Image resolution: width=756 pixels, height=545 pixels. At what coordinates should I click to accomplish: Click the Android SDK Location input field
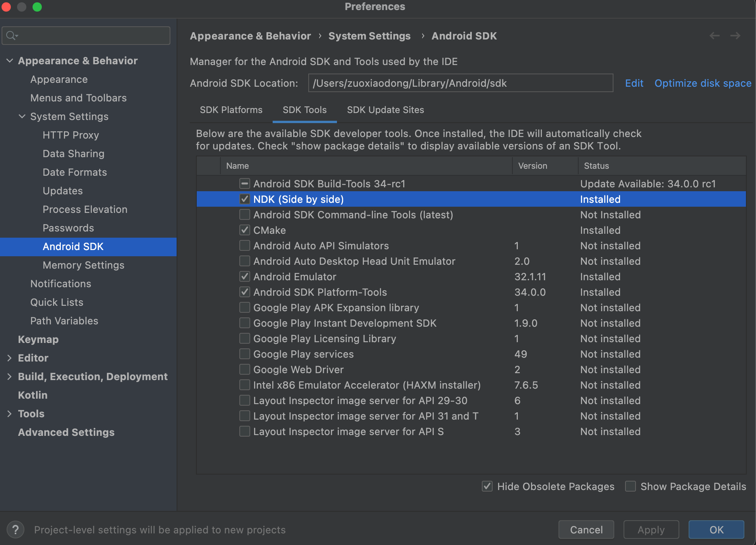[459, 83]
